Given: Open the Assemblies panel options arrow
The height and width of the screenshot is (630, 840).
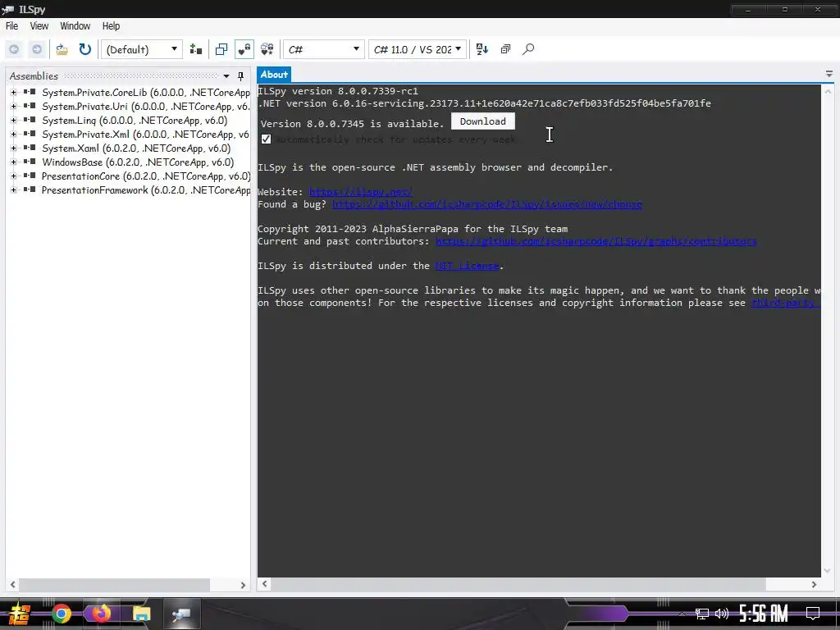Looking at the screenshot, I should [x=226, y=76].
